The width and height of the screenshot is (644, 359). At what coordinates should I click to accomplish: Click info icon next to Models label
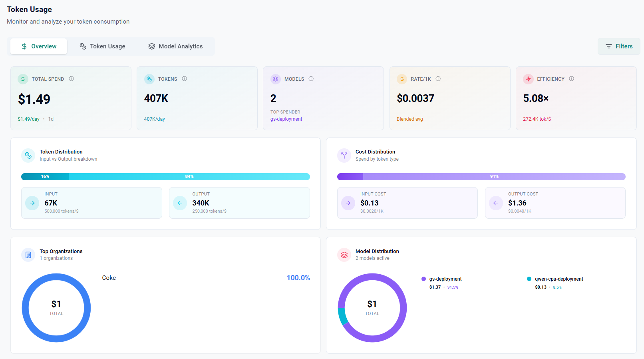pyautogui.click(x=311, y=79)
